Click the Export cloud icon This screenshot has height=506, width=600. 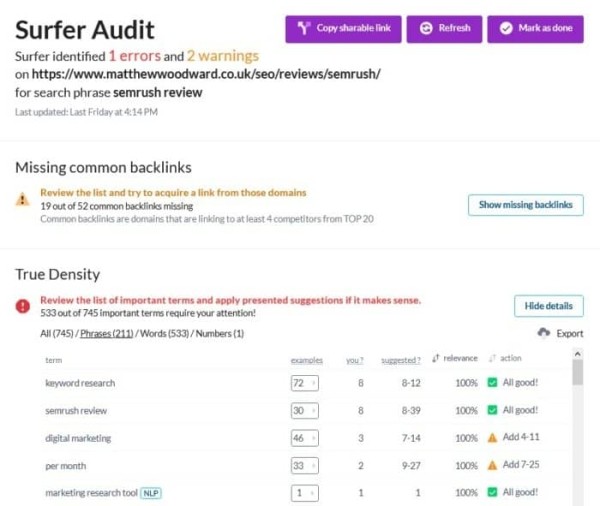544,333
